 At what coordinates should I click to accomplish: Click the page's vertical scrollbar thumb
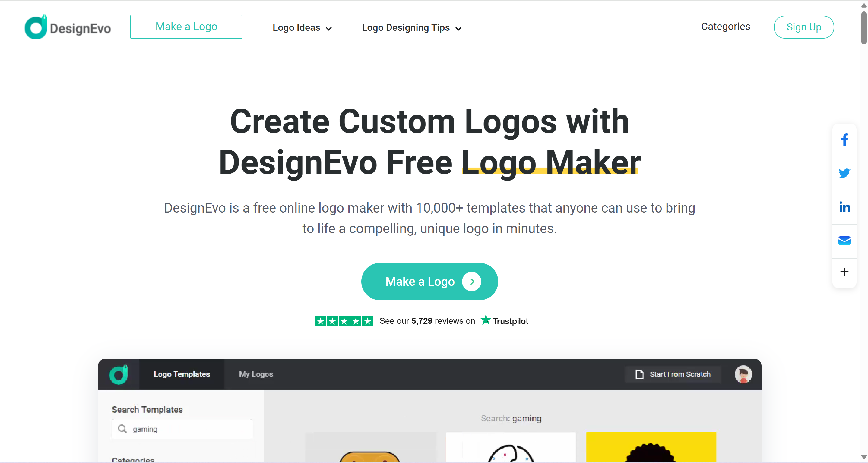(863, 28)
